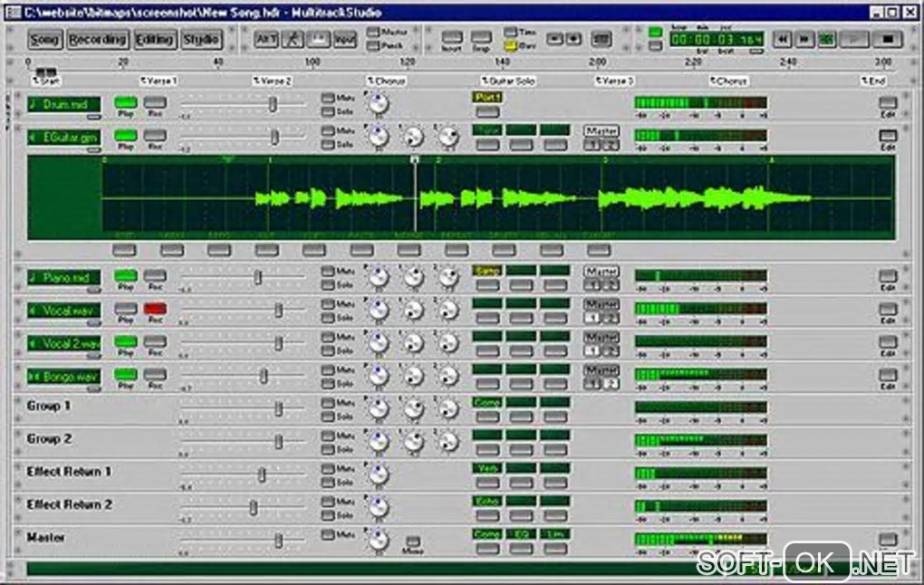This screenshot has height=585, width=924.
Task: Open the Port 1 slot on Drum.mid
Action: click(487, 97)
